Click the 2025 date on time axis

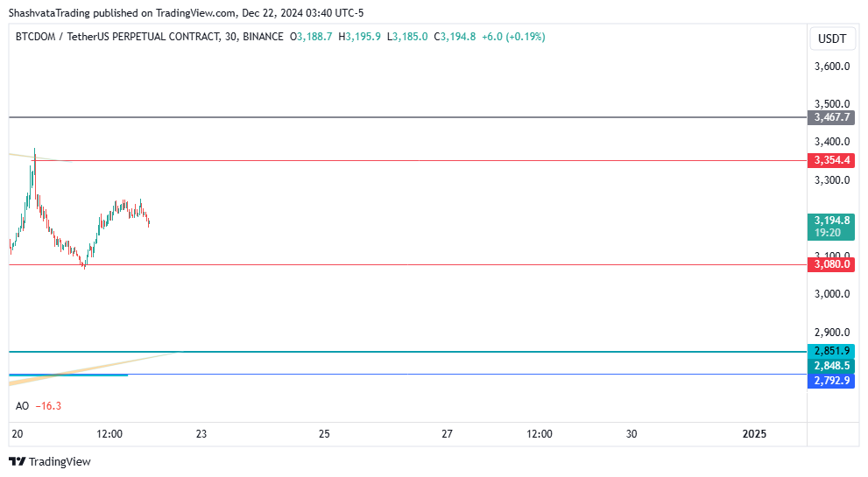(x=754, y=434)
